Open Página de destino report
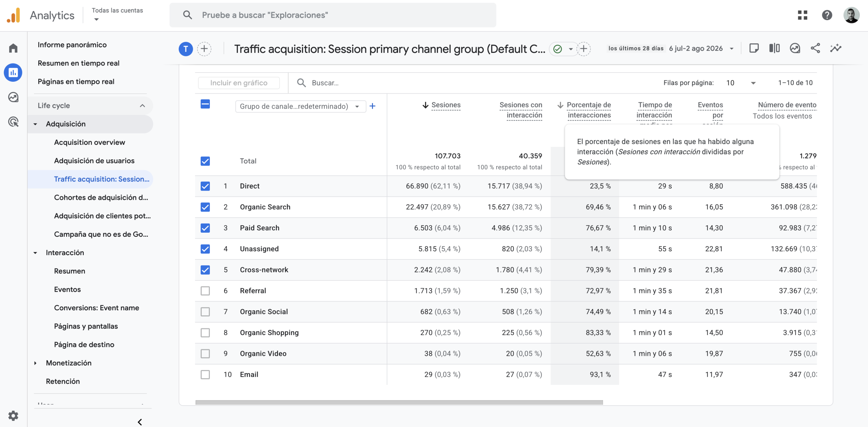 tap(84, 345)
